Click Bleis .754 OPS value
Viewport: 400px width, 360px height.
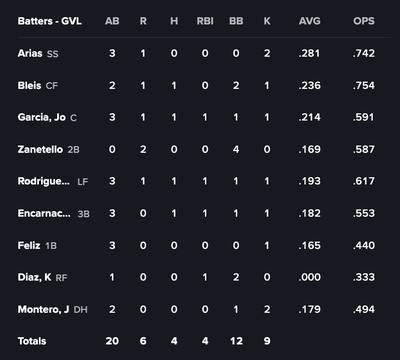pos(364,85)
